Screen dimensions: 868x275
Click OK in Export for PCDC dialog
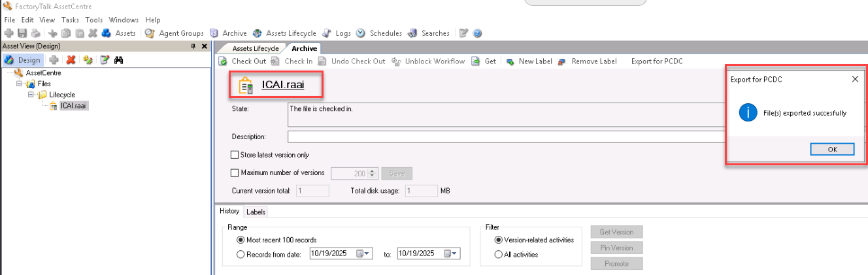coord(832,149)
